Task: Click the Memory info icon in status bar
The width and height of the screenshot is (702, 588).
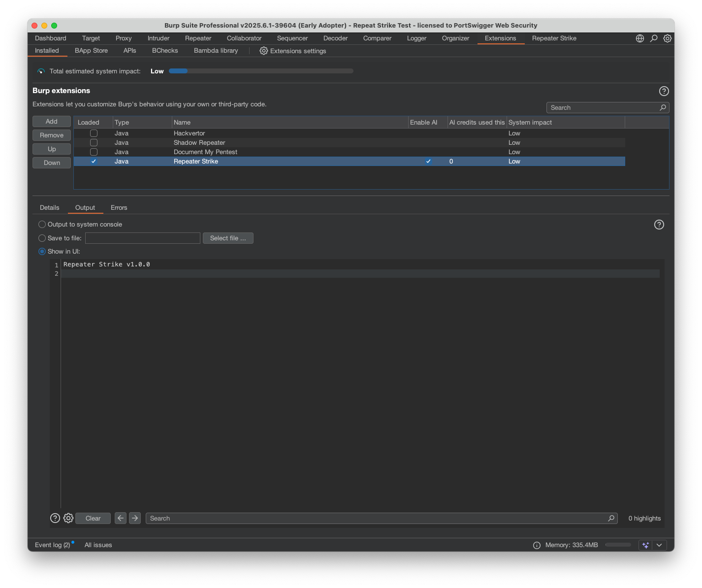Action: click(x=537, y=545)
